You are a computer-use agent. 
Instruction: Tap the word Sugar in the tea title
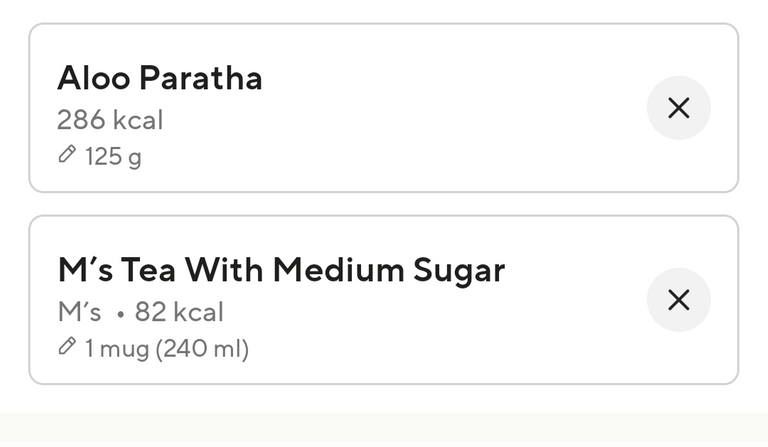pos(459,270)
